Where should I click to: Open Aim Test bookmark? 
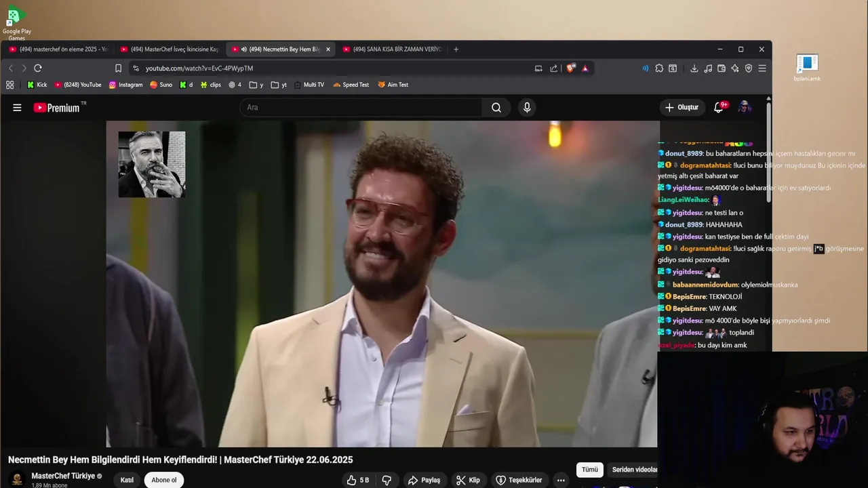coord(393,85)
